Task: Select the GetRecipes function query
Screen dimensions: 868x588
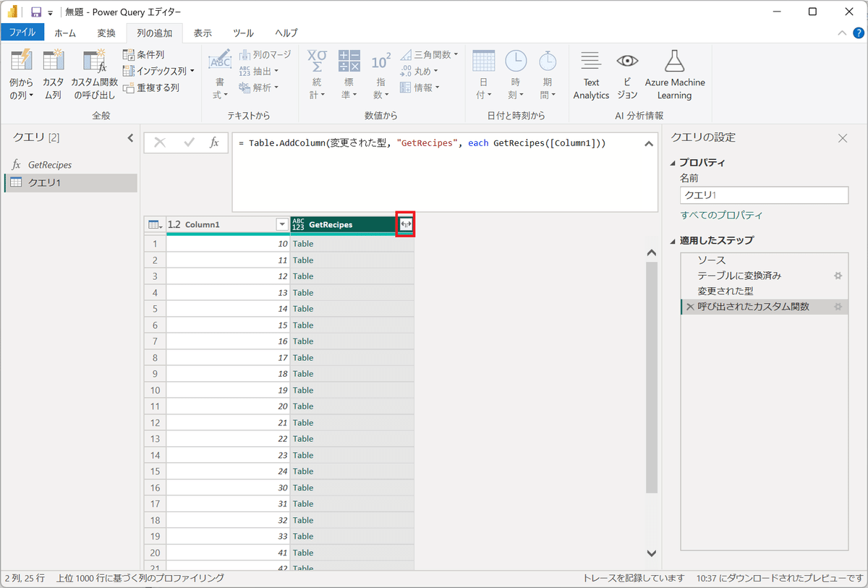Action: [x=70, y=165]
